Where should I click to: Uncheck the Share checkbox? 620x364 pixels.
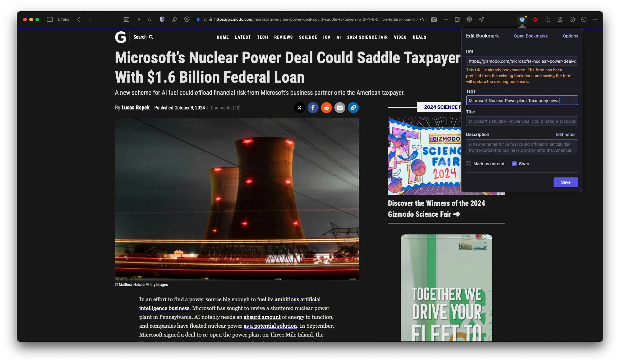click(514, 164)
